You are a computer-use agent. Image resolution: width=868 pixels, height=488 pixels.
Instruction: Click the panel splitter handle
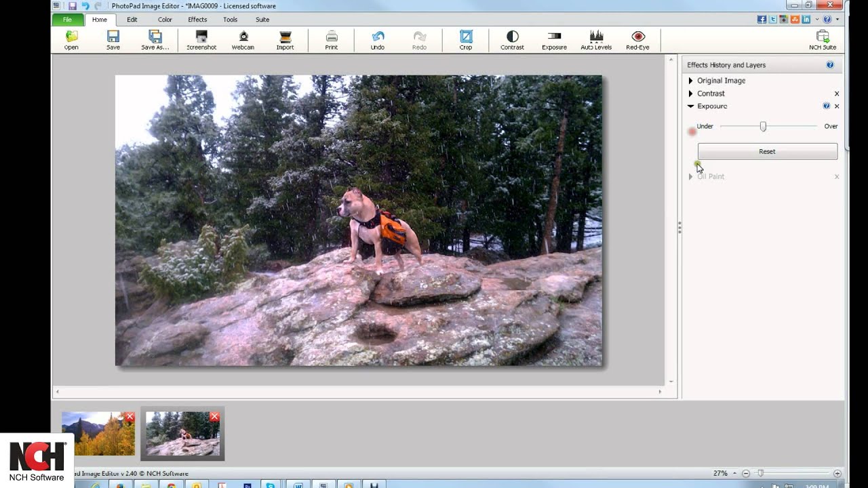[679, 228]
